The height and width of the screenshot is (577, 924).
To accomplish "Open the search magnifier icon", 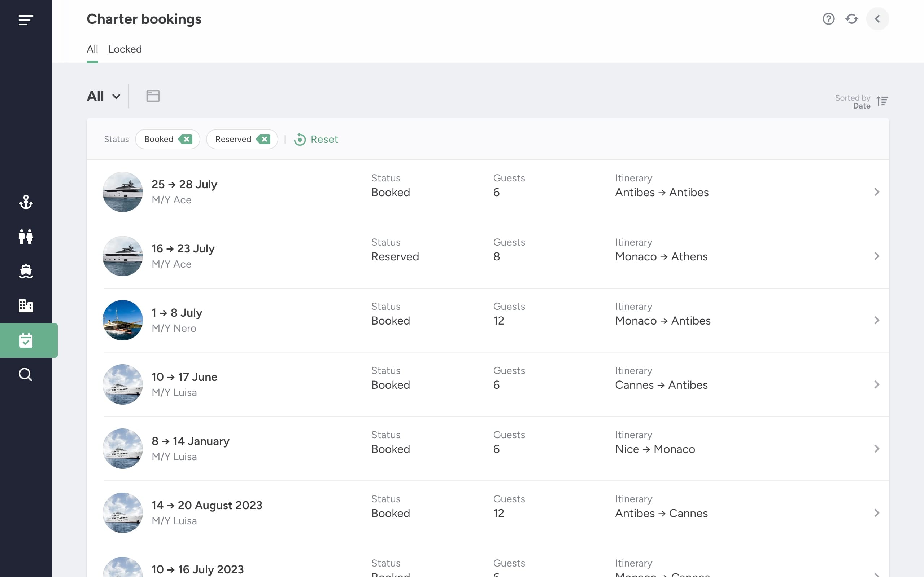I will pos(26,375).
